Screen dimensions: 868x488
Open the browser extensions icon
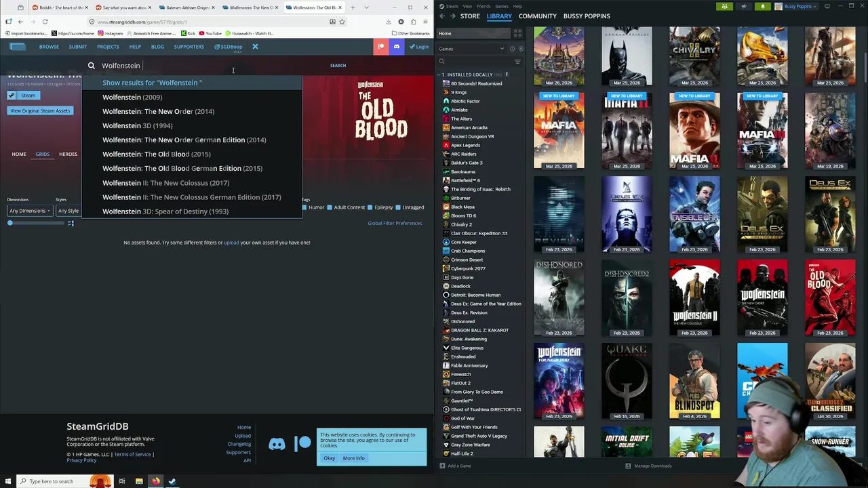click(x=413, y=22)
